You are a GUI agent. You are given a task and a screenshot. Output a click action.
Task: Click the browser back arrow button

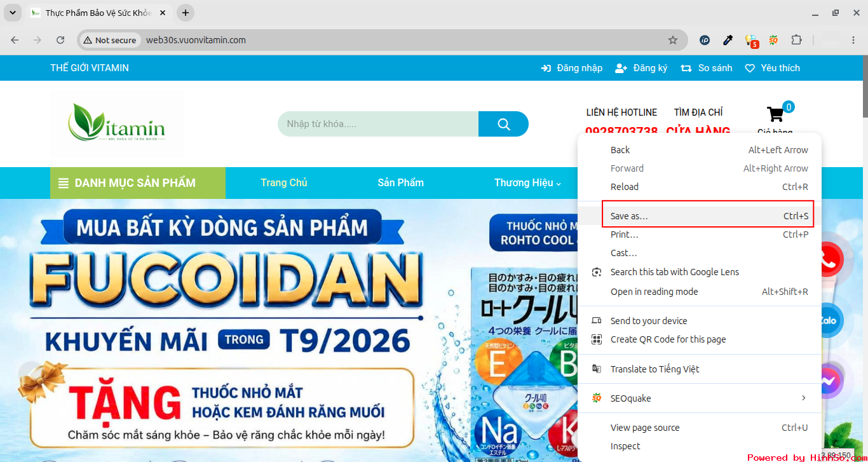coord(15,40)
